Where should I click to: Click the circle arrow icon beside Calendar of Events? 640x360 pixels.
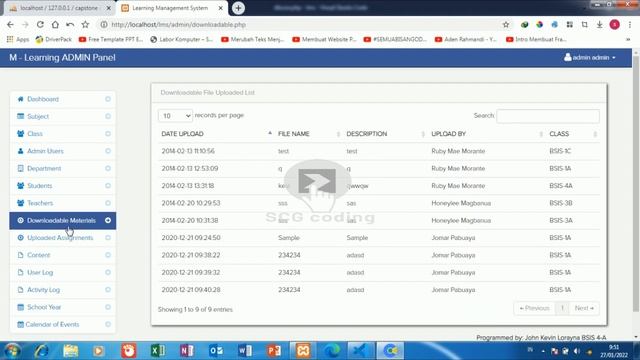point(108,324)
